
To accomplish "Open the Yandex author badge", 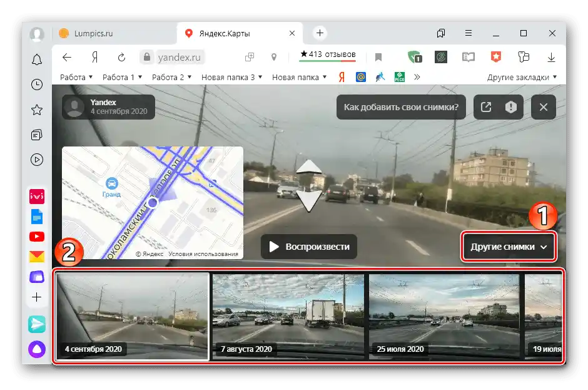I will pos(108,107).
